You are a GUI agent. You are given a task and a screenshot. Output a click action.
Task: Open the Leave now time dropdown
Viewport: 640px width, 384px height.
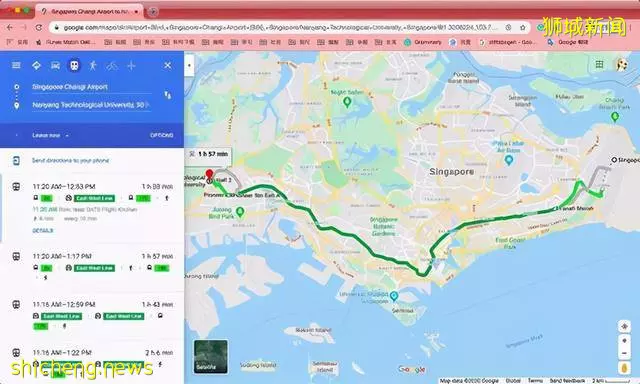[x=50, y=135]
